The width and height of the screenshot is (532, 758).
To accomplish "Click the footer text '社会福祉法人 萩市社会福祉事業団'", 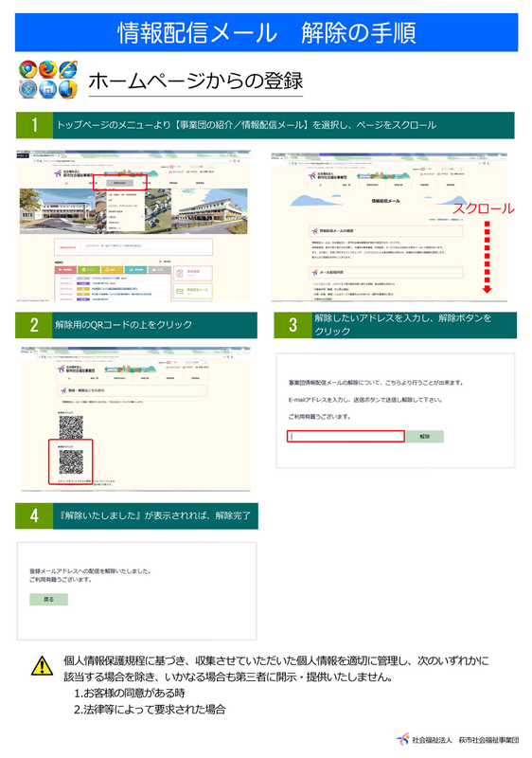I will [x=466, y=740].
